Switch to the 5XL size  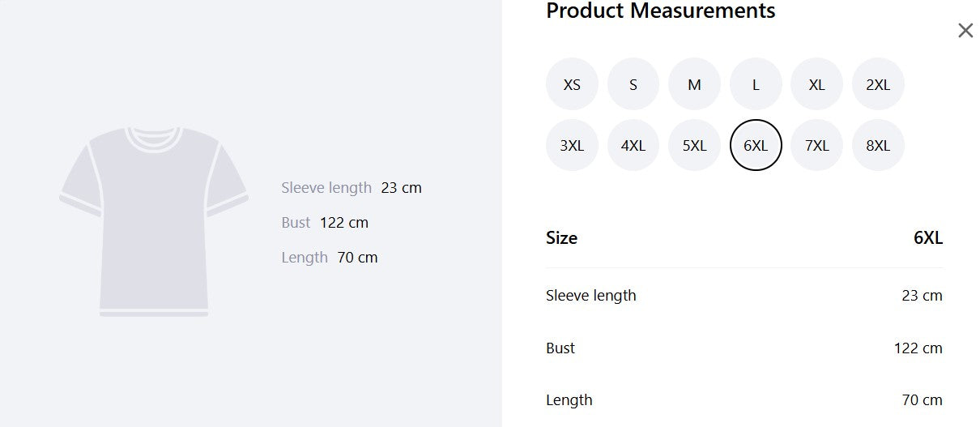[694, 146]
